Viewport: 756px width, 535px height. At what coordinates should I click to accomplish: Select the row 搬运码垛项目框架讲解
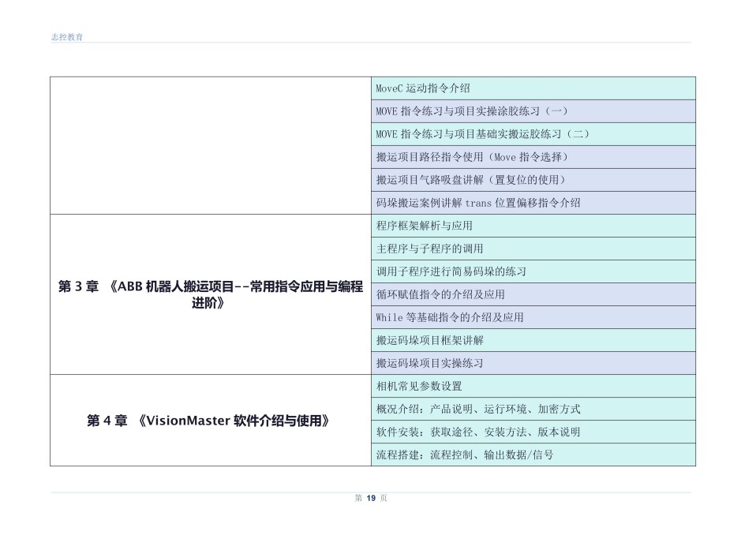click(533, 340)
